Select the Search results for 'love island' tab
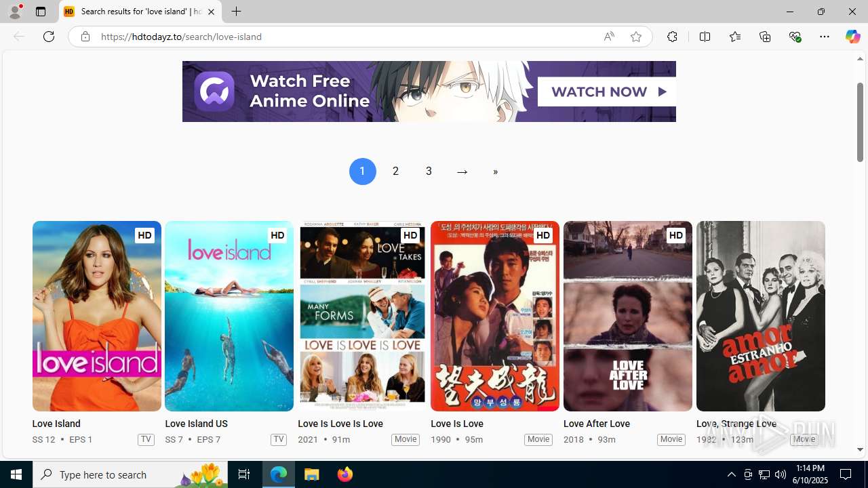 140,12
